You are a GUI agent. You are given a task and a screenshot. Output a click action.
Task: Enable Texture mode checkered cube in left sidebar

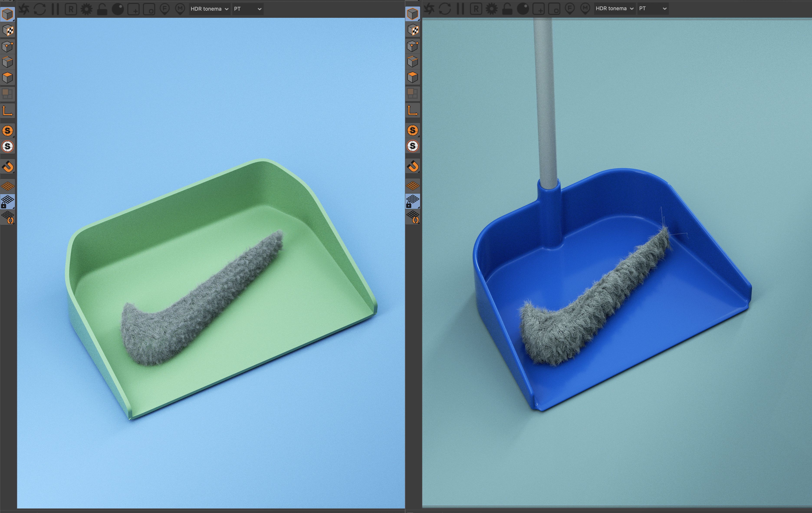[x=7, y=30]
